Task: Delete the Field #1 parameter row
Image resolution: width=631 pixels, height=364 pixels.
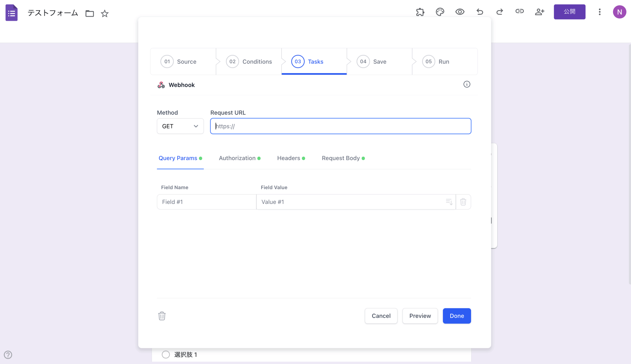Action: click(463, 202)
